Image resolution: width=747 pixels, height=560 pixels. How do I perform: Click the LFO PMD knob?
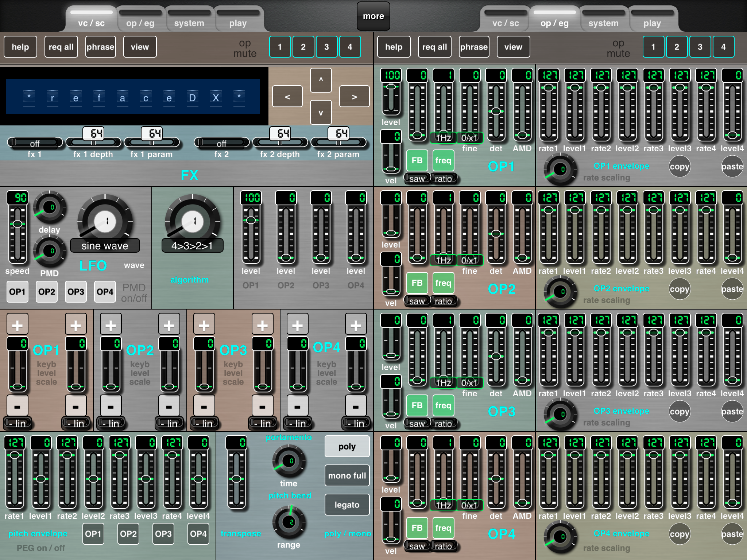[x=50, y=252]
